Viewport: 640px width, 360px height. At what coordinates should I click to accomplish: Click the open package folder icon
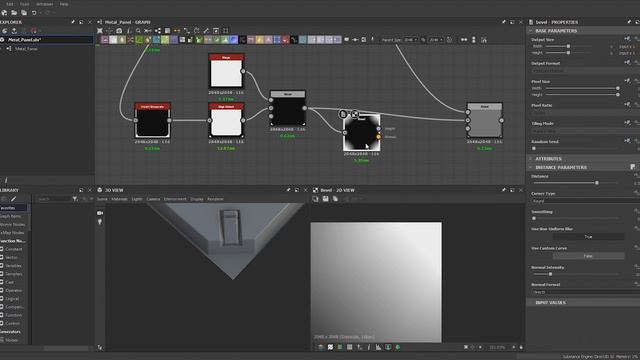click(x=14, y=13)
